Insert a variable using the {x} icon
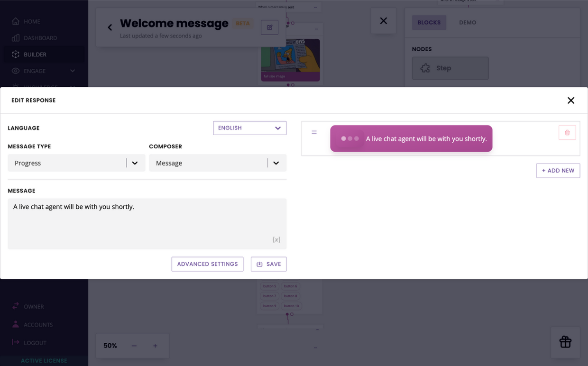This screenshot has height=366, width=588. pos(276,239)
